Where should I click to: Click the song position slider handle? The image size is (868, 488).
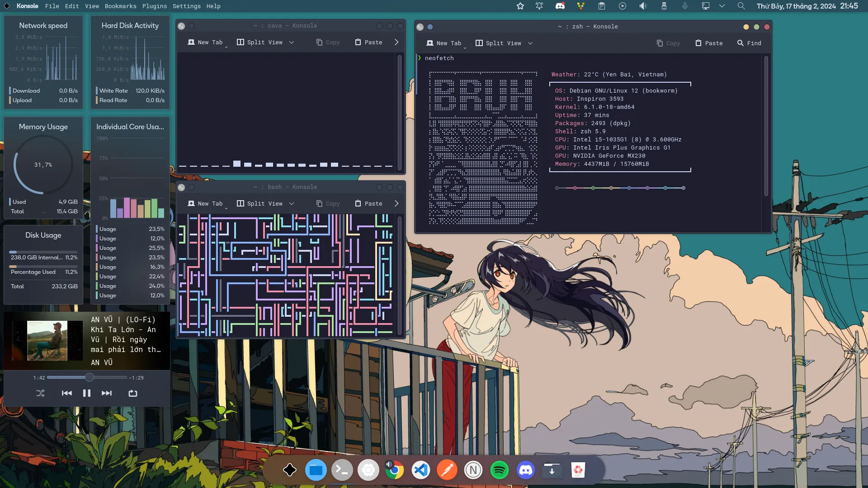tap(90, 377)
